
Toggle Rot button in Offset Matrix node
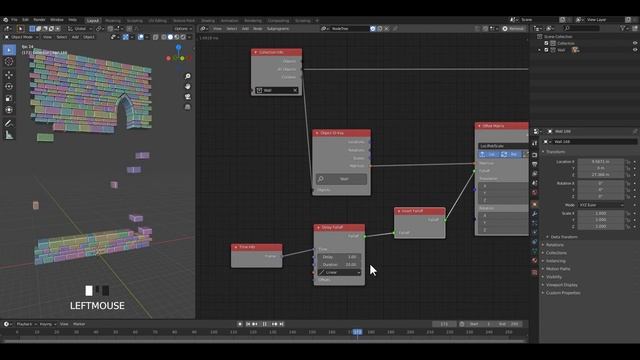pos(510,154)
